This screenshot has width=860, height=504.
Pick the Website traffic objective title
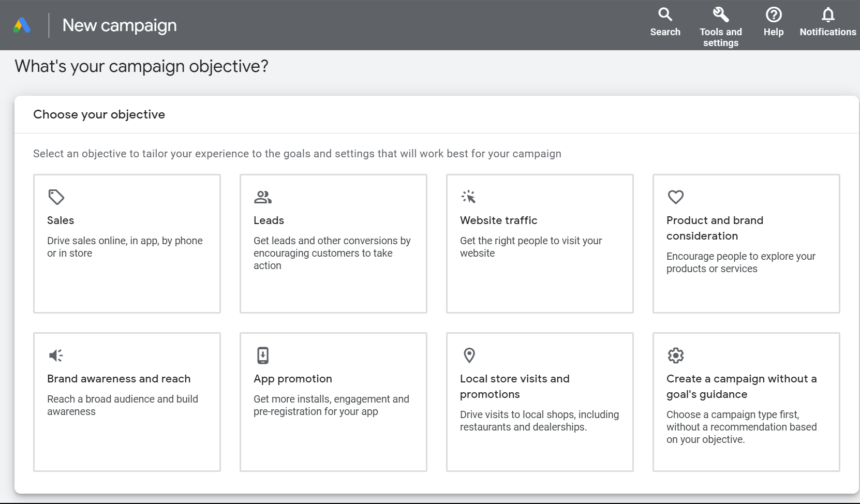(x=498, y=220)
